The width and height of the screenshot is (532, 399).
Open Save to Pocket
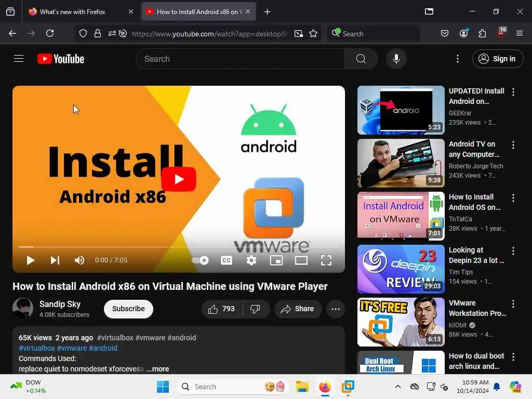point(445,33)
